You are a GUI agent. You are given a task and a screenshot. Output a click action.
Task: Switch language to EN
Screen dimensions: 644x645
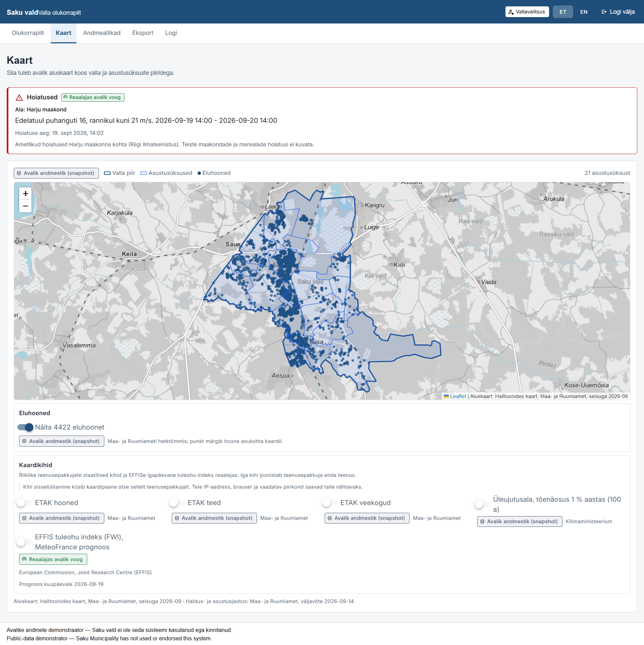tap(584, 12)
